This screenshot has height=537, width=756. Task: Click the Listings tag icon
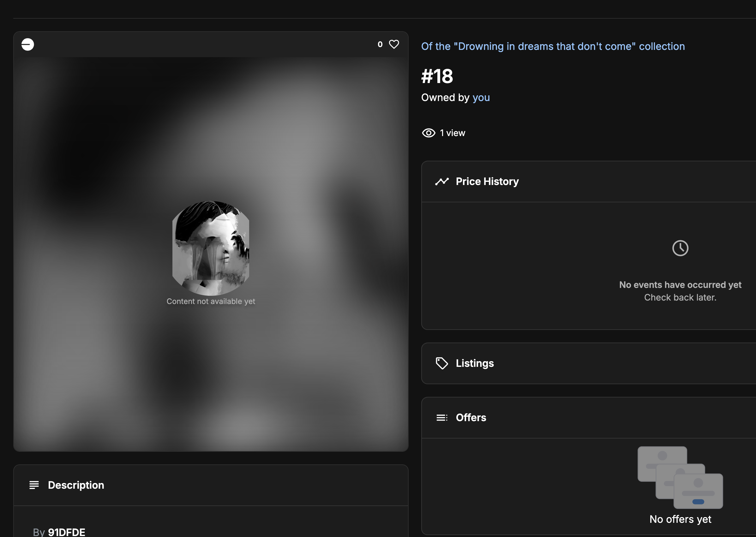point(442,363)
